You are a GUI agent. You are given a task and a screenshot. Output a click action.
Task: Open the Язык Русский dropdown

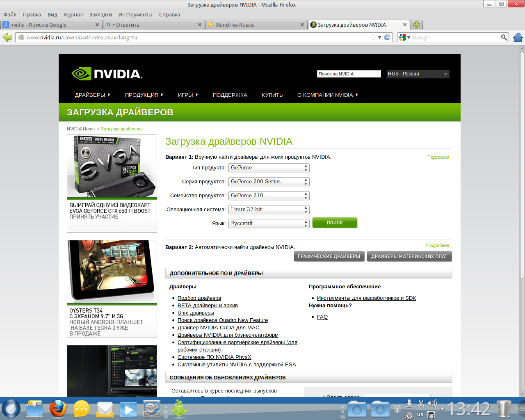click(269, 224)
